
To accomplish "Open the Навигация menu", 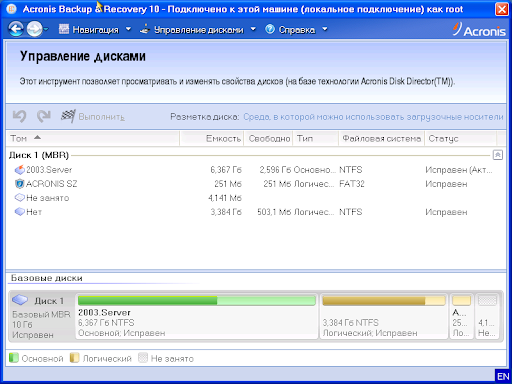I will tap(95, 30).
